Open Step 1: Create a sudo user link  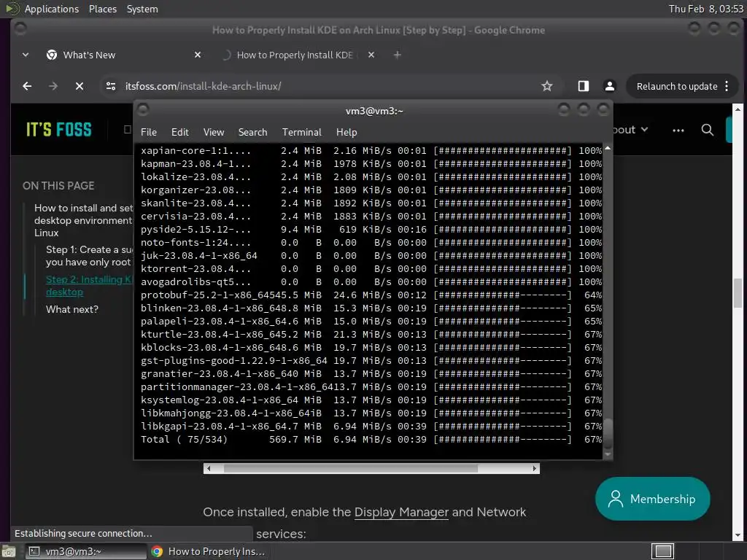pyautogui.click(x=89, y=256)
